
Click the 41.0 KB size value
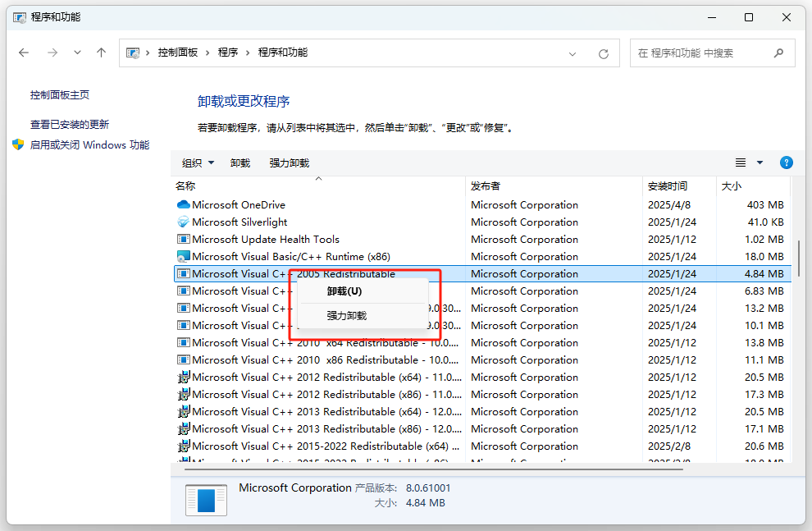click(765, 222)
